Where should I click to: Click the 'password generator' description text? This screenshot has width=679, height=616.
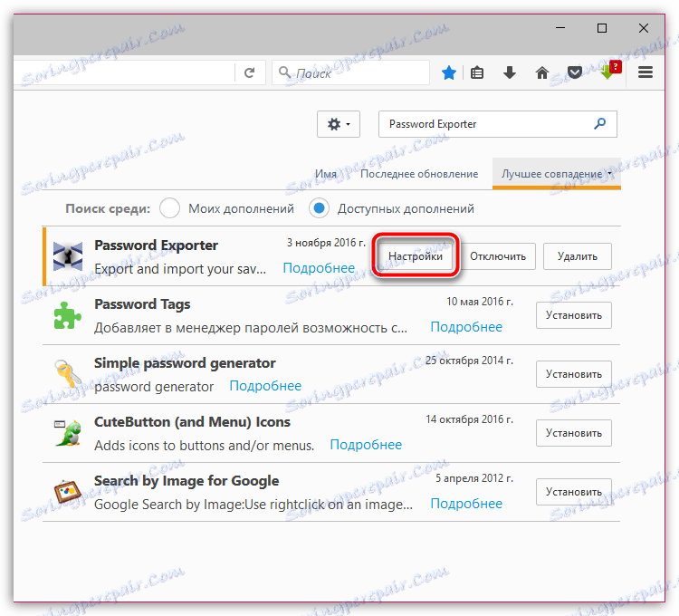point(154,387)
